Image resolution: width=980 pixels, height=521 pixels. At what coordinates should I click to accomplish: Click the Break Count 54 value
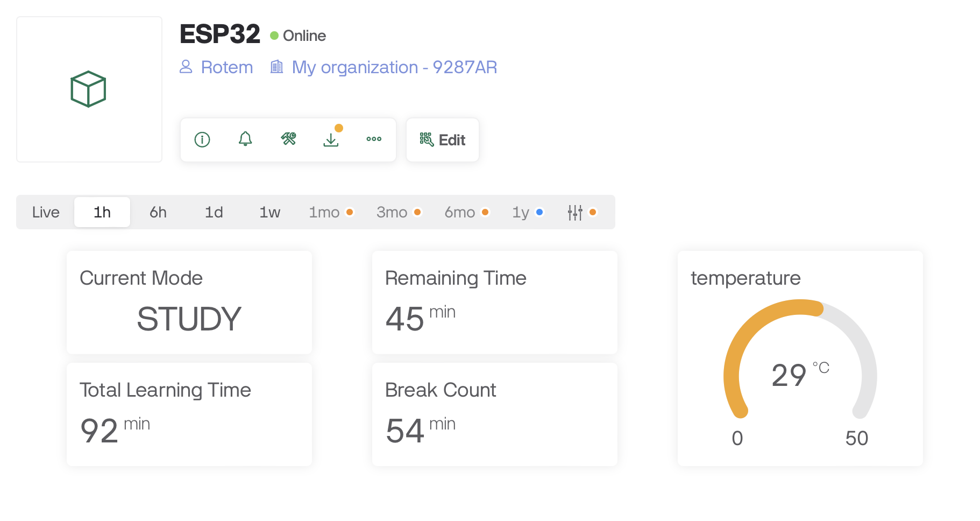click(405, 431)
